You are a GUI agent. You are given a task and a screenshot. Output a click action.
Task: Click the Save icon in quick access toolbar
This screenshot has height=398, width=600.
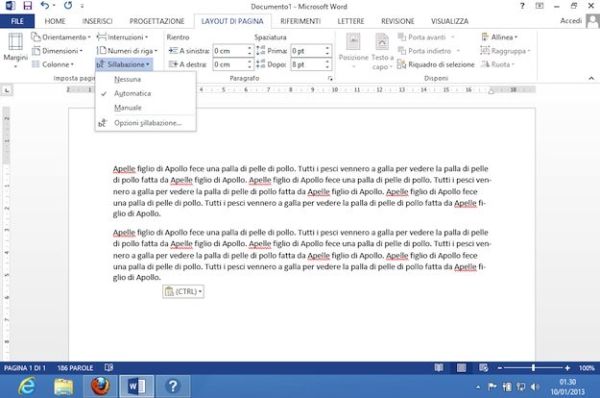(x=28, y=6)
